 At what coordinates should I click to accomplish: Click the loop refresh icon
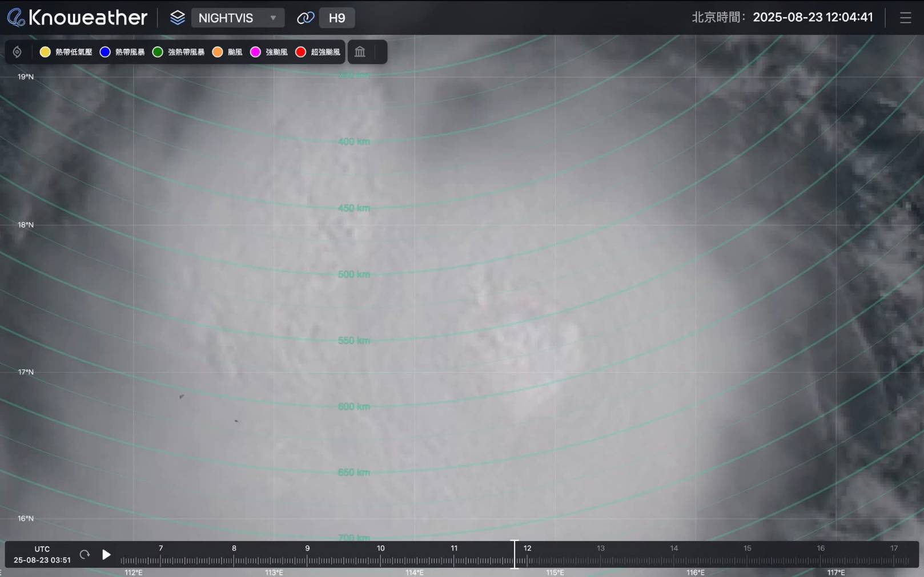point(85,554)
